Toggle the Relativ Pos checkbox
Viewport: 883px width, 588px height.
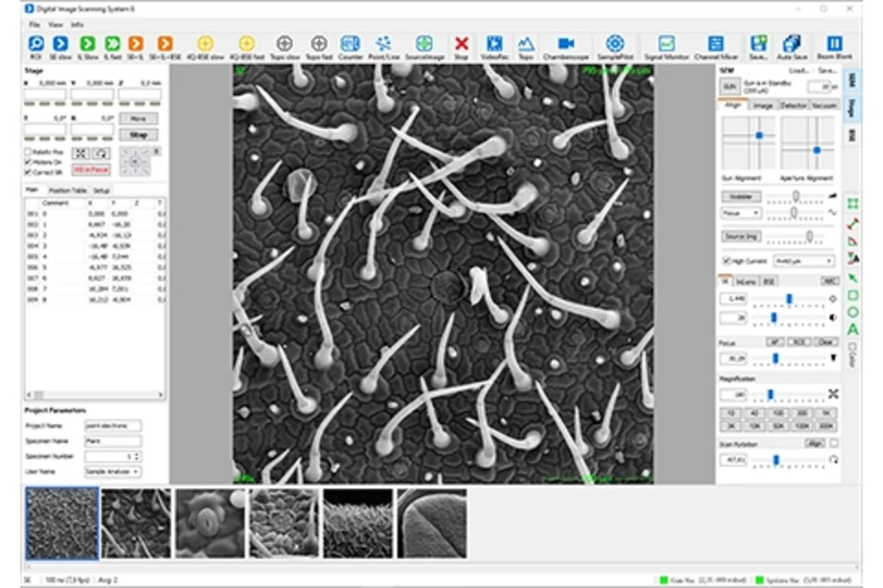tap(28, 152)
